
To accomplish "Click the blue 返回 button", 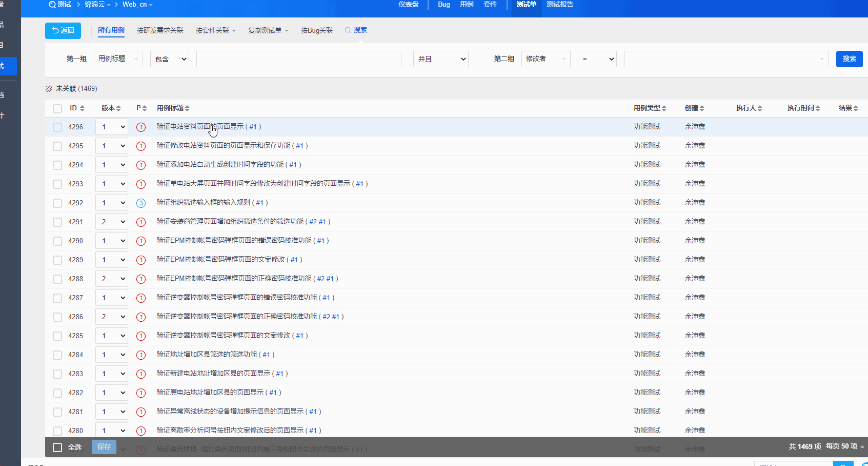I will (x=63, y=31).
